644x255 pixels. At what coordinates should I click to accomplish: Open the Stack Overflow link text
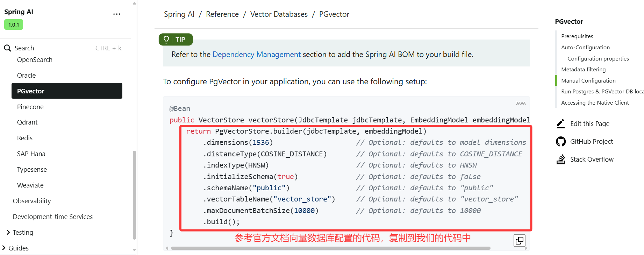pyautogui.click(x=592, y=159)
